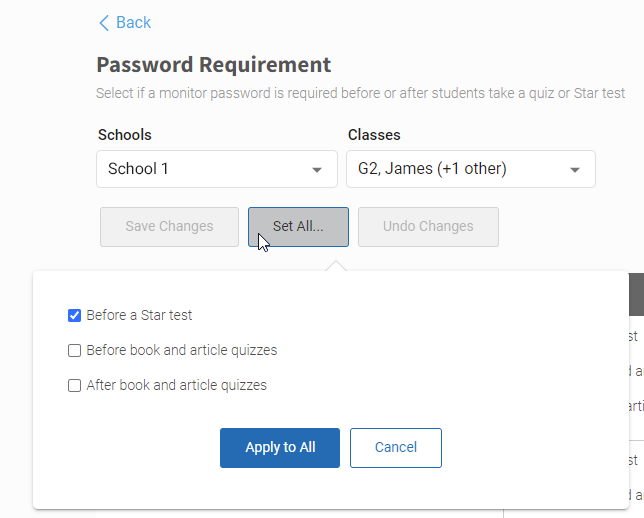Select the 'Before a Star test' label text

pos(139,315)
